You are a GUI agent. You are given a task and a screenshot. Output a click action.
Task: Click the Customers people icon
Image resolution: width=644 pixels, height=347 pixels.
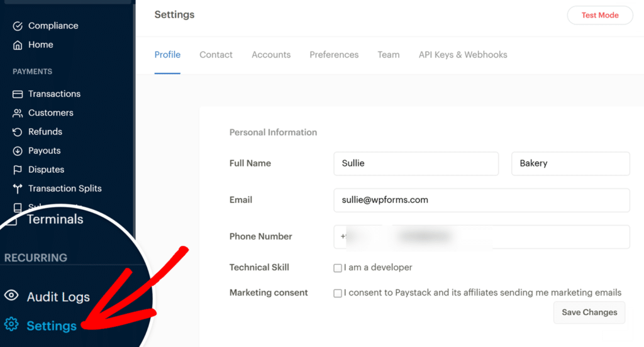tap(17, 113)
